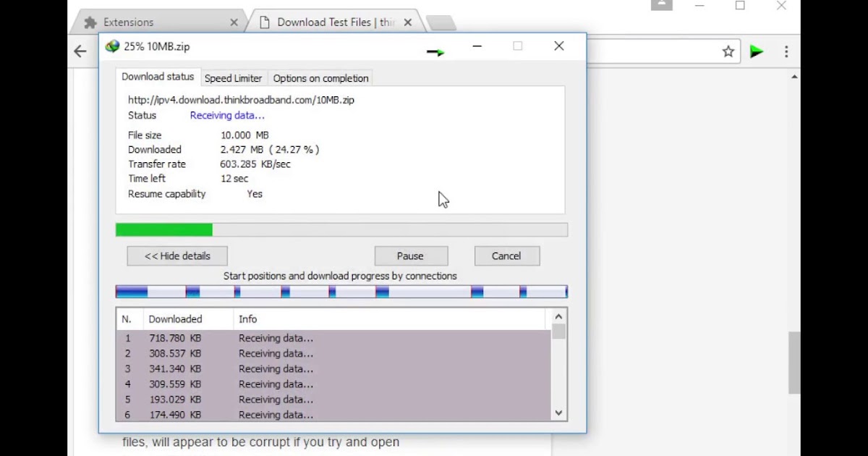Bookmark the page with the star icon
This screenshot has height=456, width=868.
[x=728, y=51]
